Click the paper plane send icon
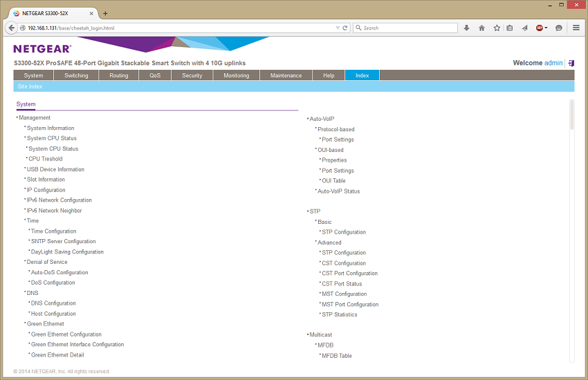The image size is (588, 380). point(524,28)
